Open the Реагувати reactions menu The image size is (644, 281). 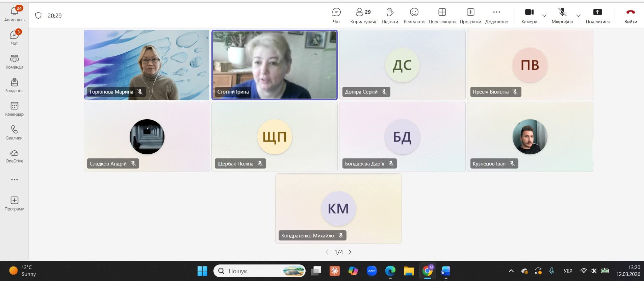click(414, 16)
